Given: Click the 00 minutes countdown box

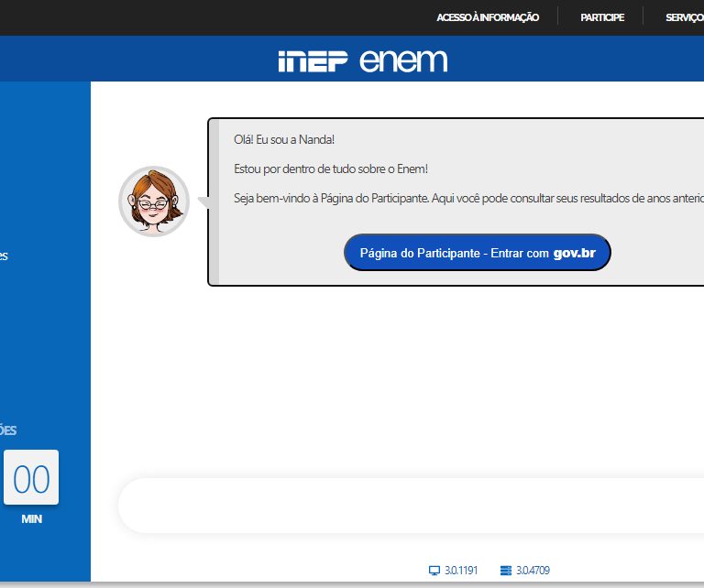Looking at the screenshot, I should tap(31, 477).
